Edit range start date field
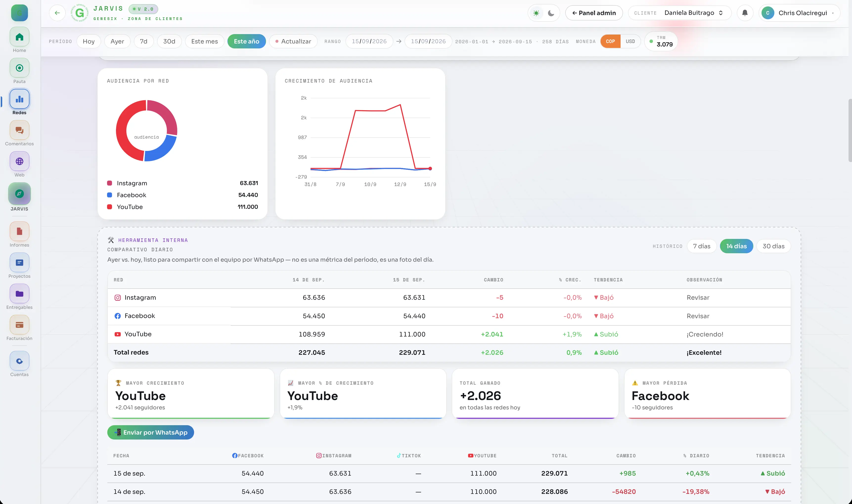 tap(369, 42)
